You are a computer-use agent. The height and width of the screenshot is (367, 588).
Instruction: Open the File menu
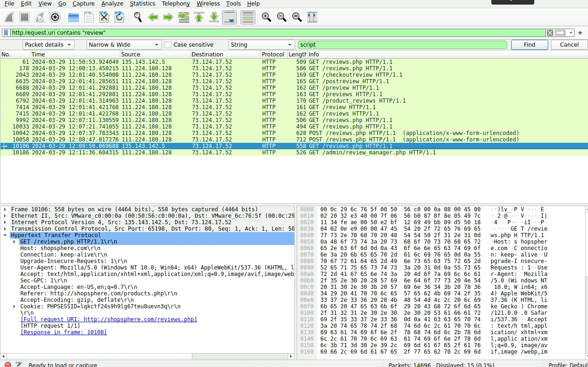(x=9, y=4)
